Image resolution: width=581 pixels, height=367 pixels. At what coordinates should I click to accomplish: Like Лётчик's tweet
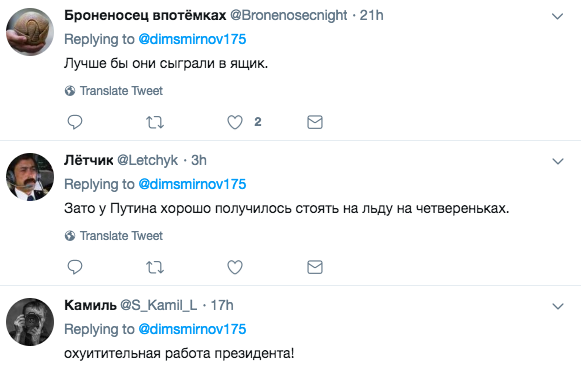[x=235, y=267]
